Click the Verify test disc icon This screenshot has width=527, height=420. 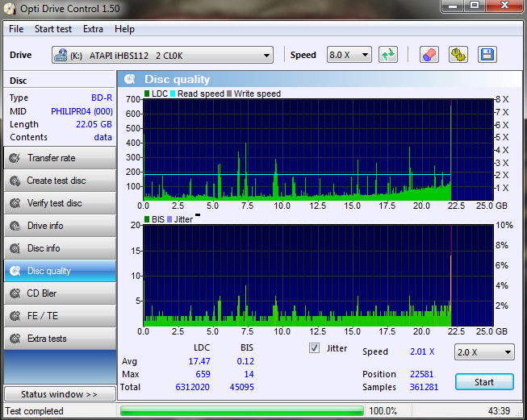pos(15,203)
